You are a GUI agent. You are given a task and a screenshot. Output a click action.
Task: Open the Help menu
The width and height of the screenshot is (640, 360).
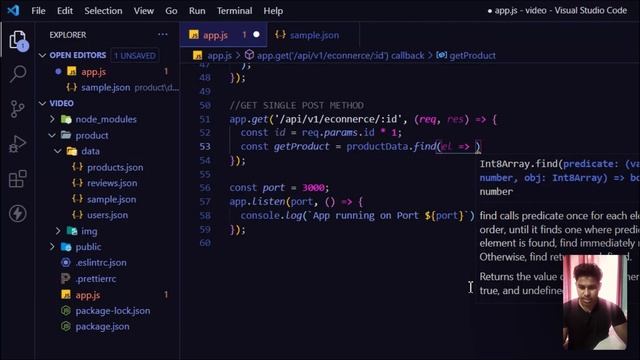(x=273, y=11)
